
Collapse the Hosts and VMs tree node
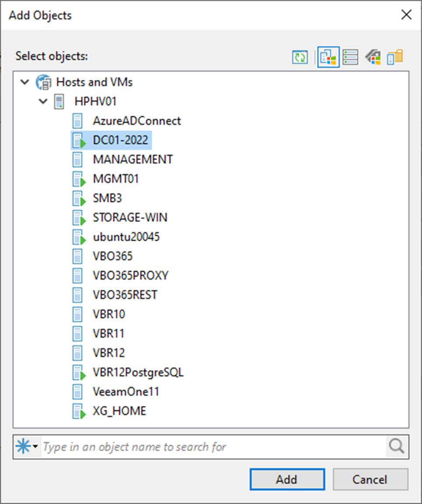[x=25, y=82]
